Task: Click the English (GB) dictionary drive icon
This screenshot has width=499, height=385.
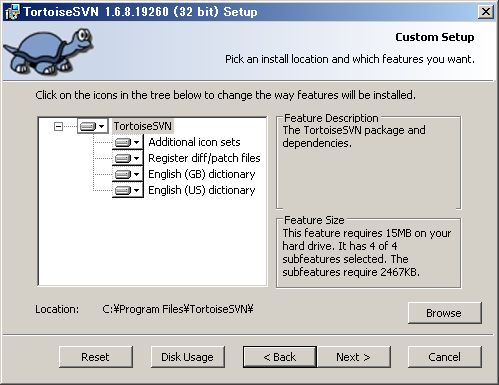Action: 123,174
